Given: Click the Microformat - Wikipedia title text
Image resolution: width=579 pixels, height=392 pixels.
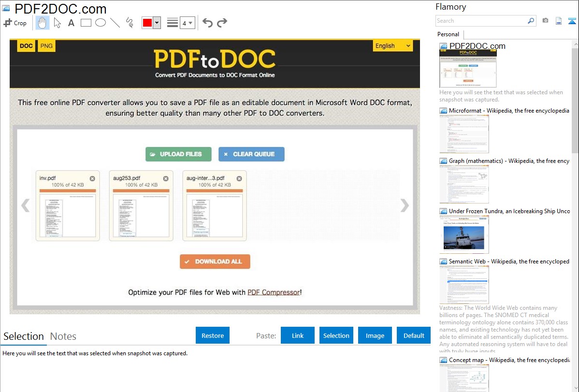Looking at the screenshot, I should 509,111.
